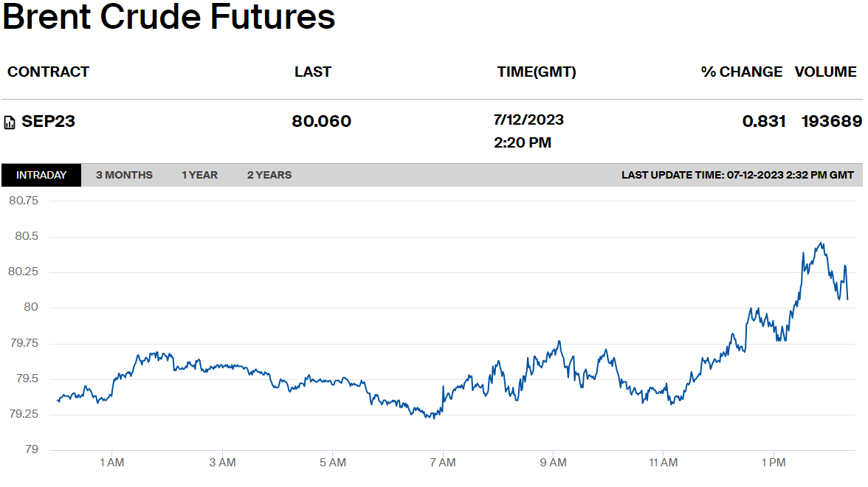
Task: Select the INTRADAY tab
Action: click(x=41, y=175)
